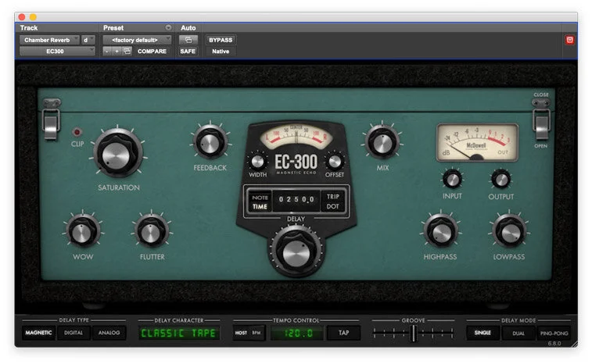
Task: Toggle the red target button
Action: tap(570, 40)
